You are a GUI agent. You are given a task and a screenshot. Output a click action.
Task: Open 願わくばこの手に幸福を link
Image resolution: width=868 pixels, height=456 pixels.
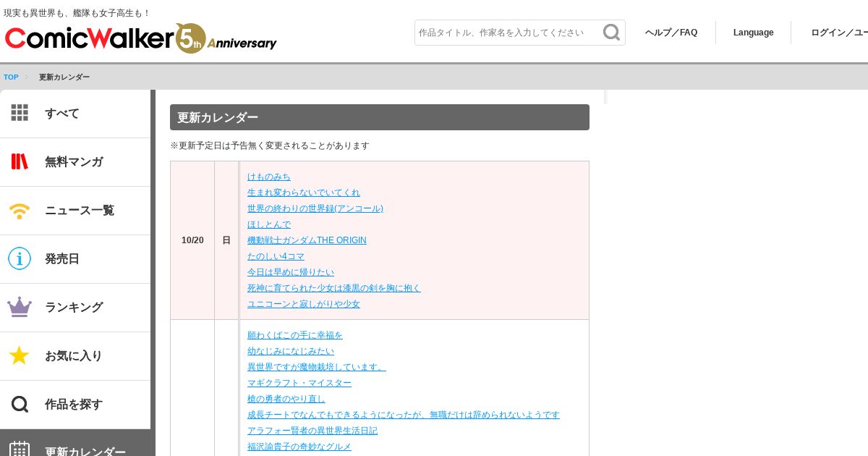pos(295,335)
